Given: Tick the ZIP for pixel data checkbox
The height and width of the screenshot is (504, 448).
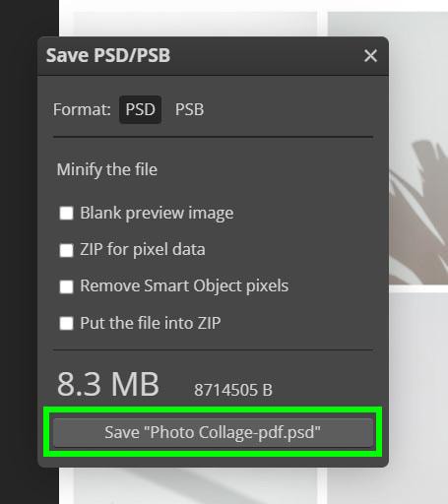Looking at the screenshot, I should [66, 250].
